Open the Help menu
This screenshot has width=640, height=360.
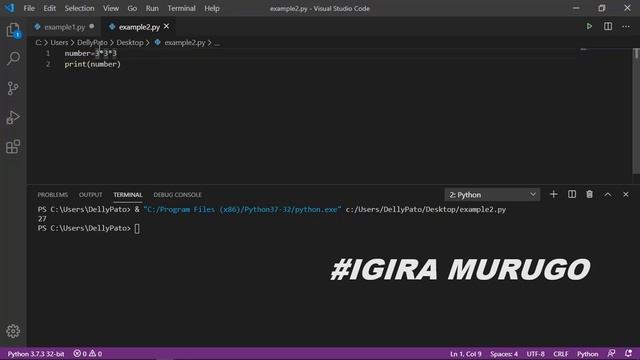pos(212,8)
